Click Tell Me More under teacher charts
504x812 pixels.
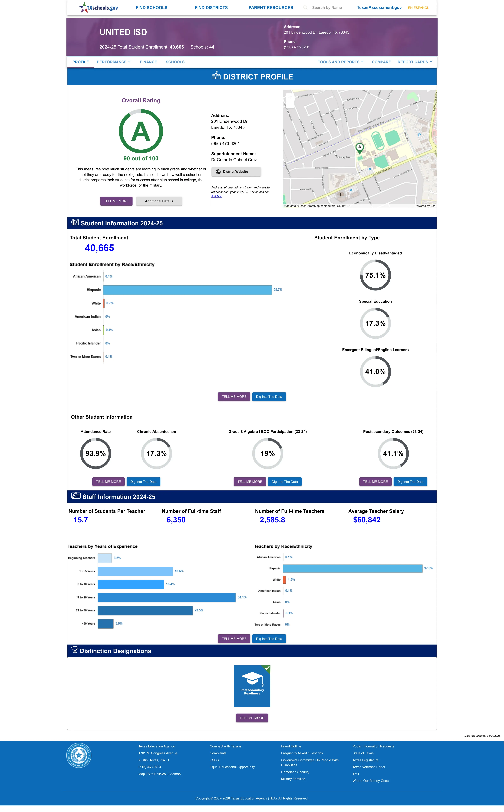point(234,639)
